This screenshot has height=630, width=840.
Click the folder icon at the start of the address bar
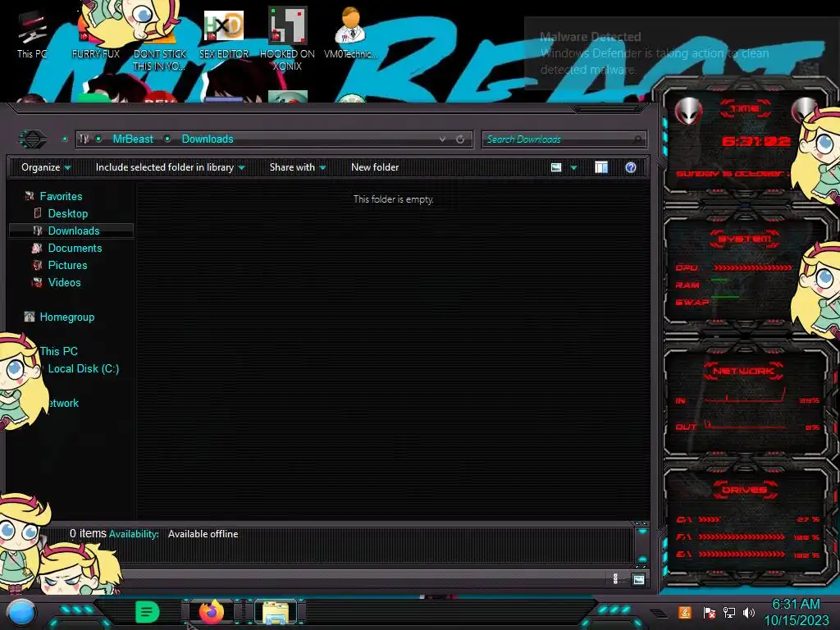coord(84,139)
